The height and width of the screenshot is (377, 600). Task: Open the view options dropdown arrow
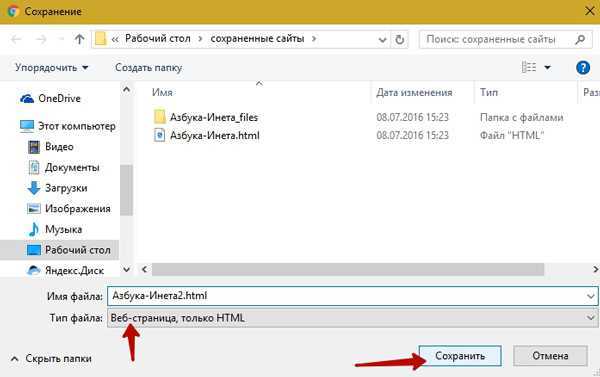tap(548, 68)
